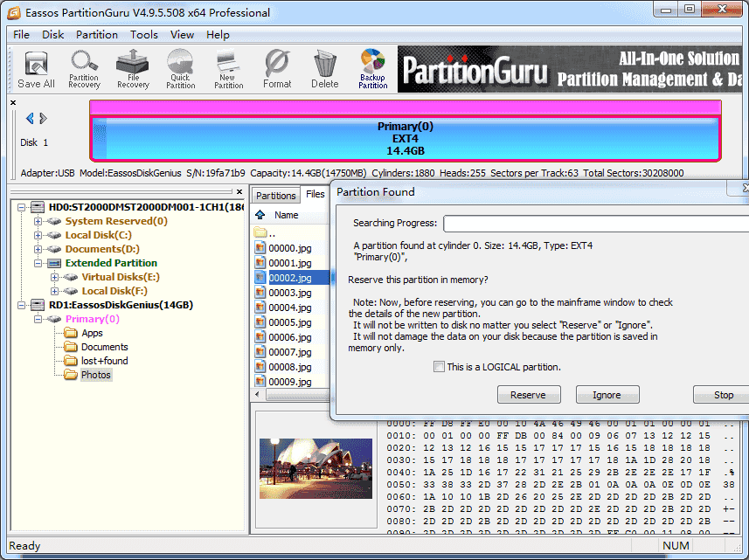Screen dimensions: 749x560
Task: Select the 00007.jpg file icon
Action: pos(260,352)
